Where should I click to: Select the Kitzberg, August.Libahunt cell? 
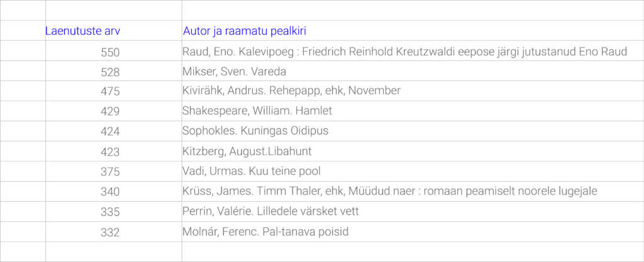413,151
